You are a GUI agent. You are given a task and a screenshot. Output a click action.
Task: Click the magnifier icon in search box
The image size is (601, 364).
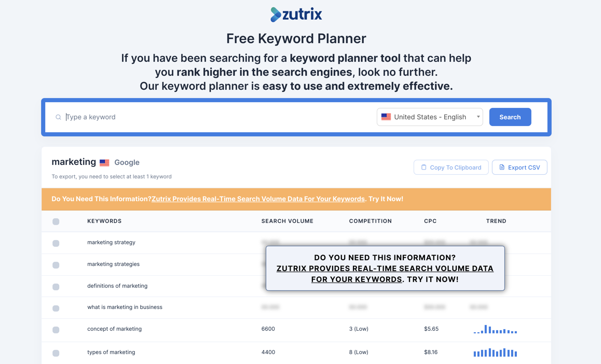click(x=58, y=117)
